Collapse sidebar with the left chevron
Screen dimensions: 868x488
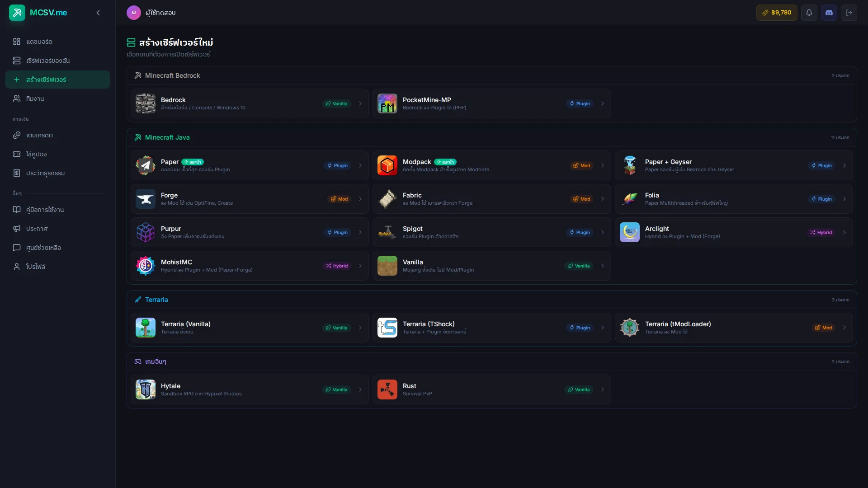(98, 13)
